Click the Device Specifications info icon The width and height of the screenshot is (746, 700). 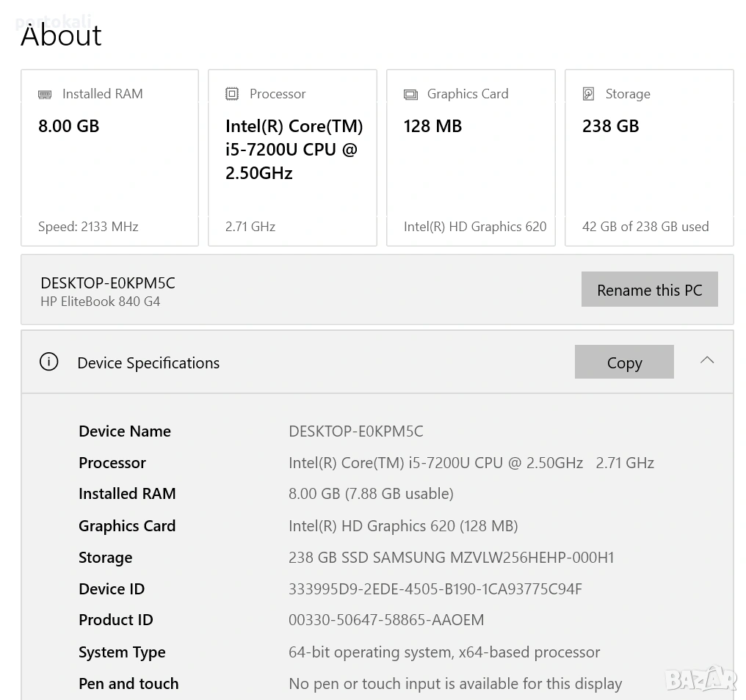point(48,362)
